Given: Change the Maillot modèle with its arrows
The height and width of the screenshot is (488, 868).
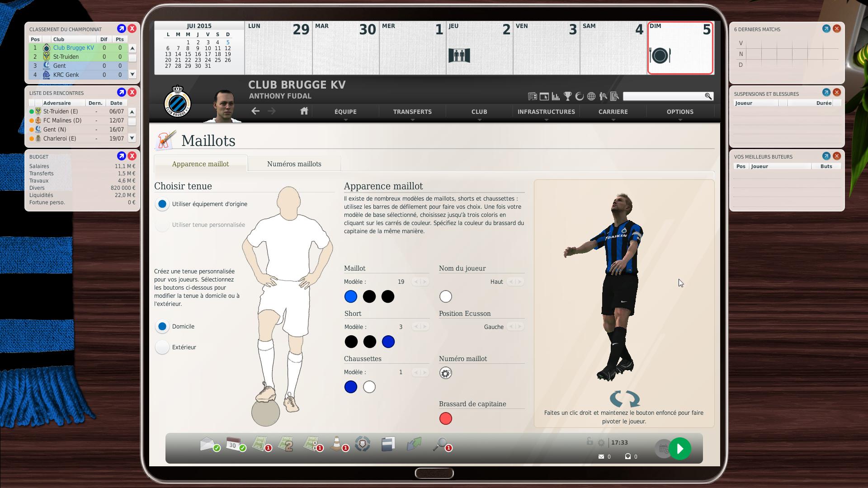Looking at the screenshot, I should 420,282.
